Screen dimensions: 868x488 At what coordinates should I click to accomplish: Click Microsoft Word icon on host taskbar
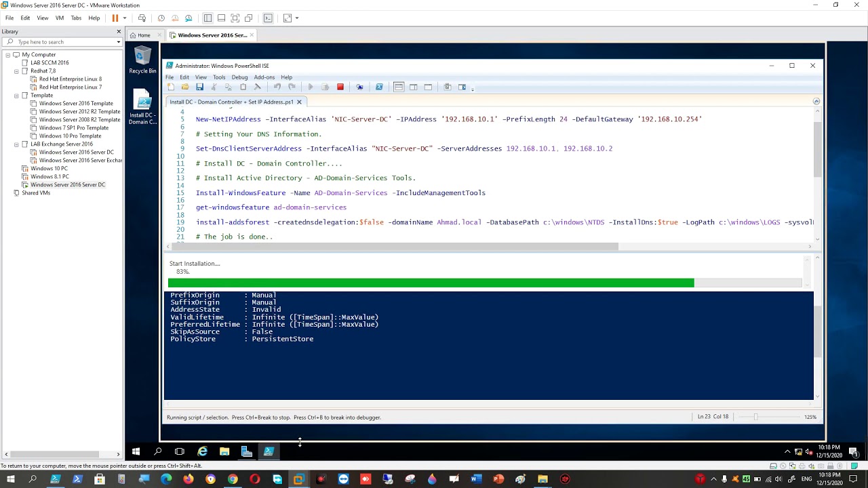[x=476, y=480]
